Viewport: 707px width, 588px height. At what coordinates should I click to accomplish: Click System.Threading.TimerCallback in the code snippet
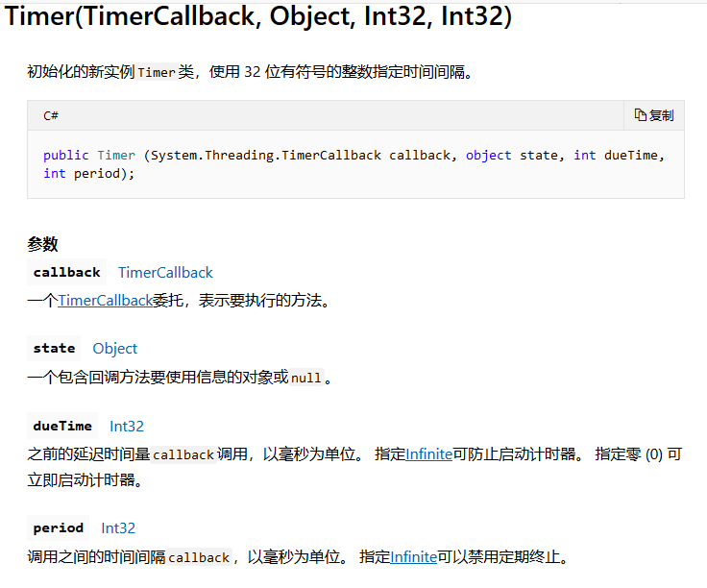point(266,155)
